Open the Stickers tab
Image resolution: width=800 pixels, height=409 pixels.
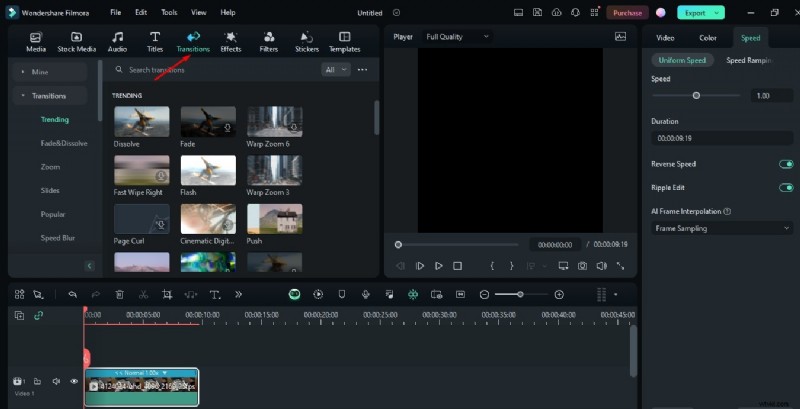coord(307,42)
